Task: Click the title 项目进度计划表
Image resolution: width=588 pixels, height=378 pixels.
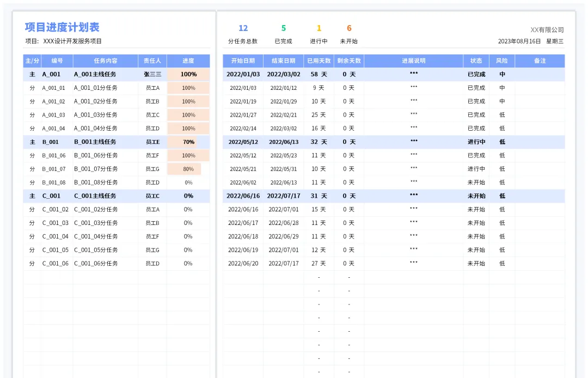Action: [x=62, y=27]
